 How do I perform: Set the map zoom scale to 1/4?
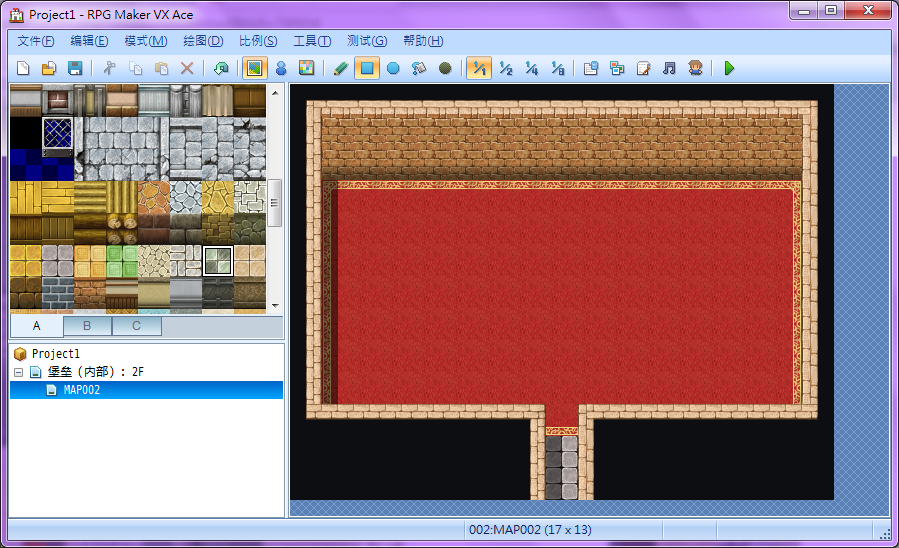(531, 68)
